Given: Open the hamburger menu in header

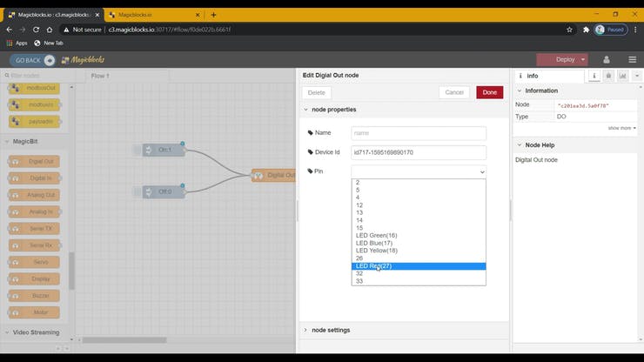Looking at the screenshot, I should (x=632, y=59).
